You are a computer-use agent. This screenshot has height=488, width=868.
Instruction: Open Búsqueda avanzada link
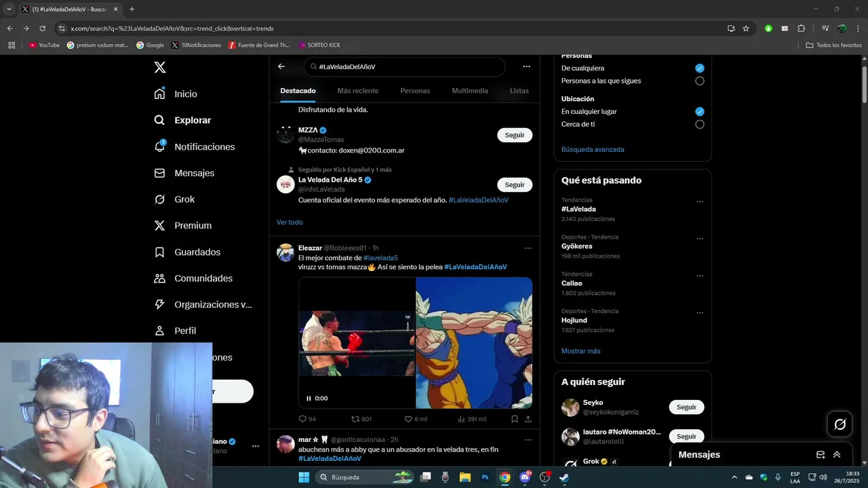(x=593, y=149)
